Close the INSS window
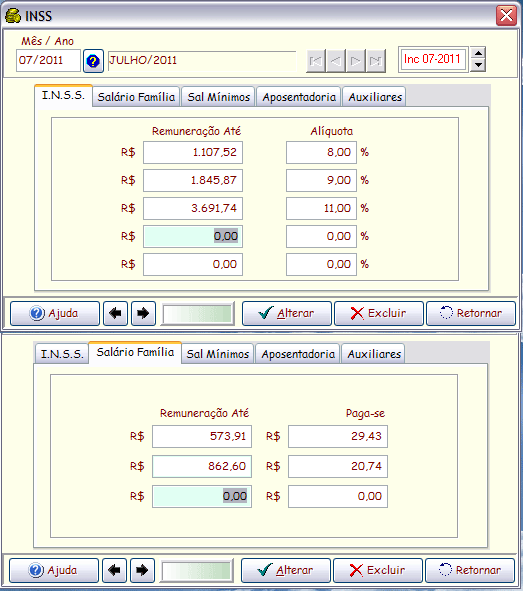 [506, 15]
